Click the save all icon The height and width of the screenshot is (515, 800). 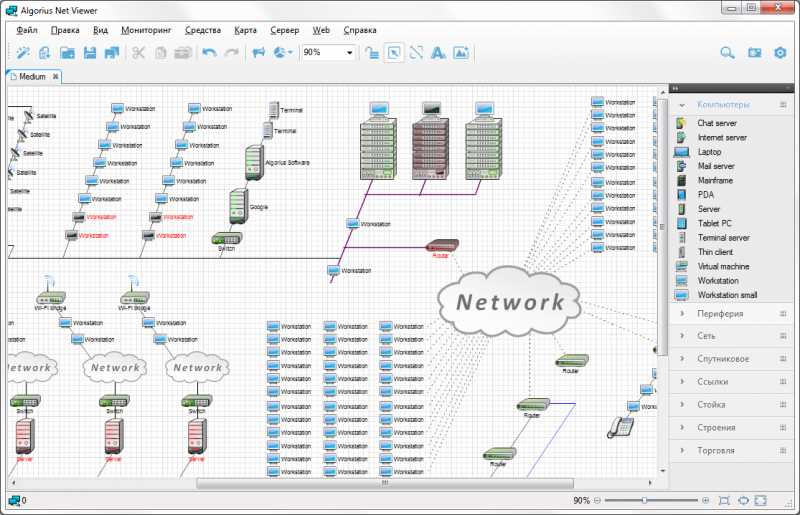(112, 53)
